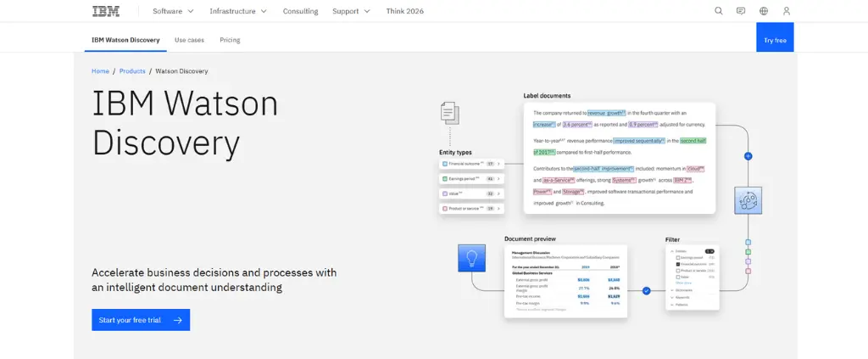Click the pink 'Power' label
Image resolution: width=868 pixels, height=359 pixels.
tap(542, 192)
